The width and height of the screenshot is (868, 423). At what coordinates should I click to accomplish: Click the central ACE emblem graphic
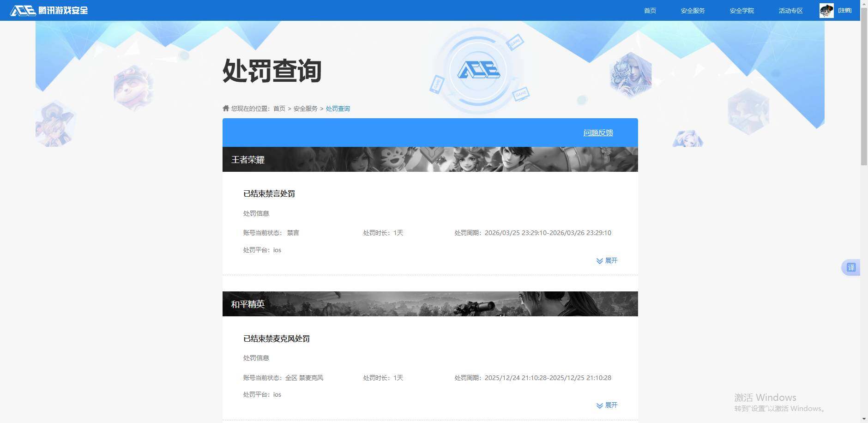click(x=479, y=71)
